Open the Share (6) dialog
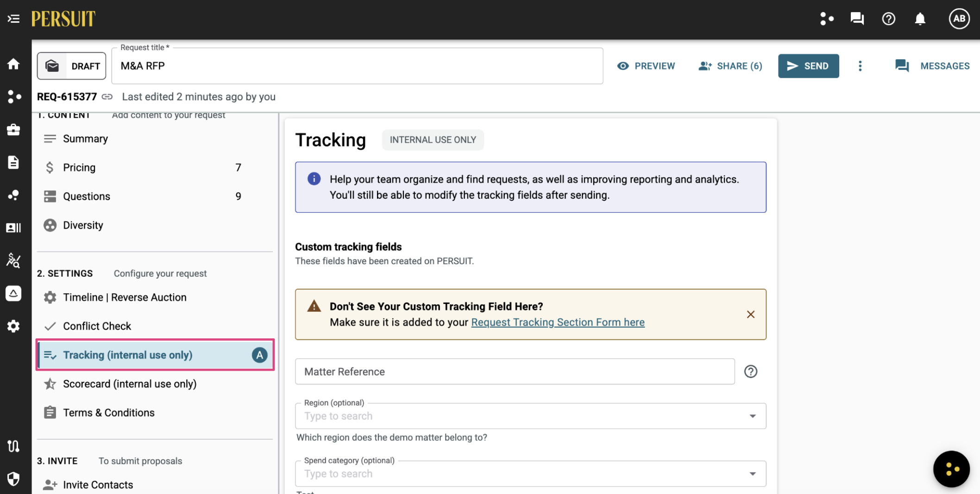Viewport: 980px width, 494px height. pyautogui.click(x=730, y=66)
